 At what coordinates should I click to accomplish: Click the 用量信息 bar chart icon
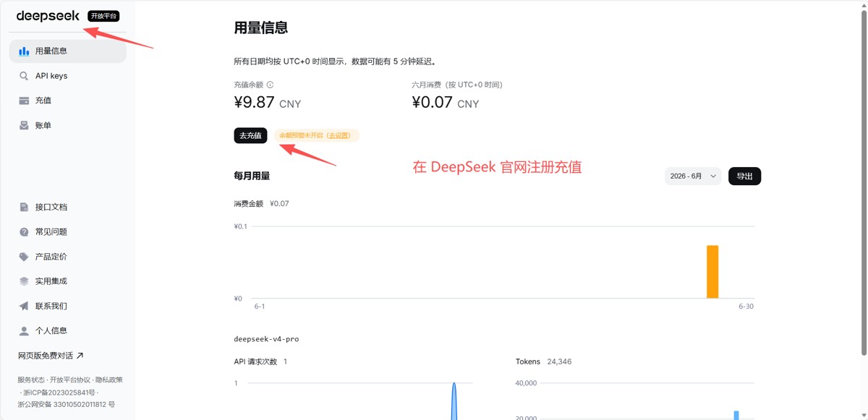[x=24, y=51]
